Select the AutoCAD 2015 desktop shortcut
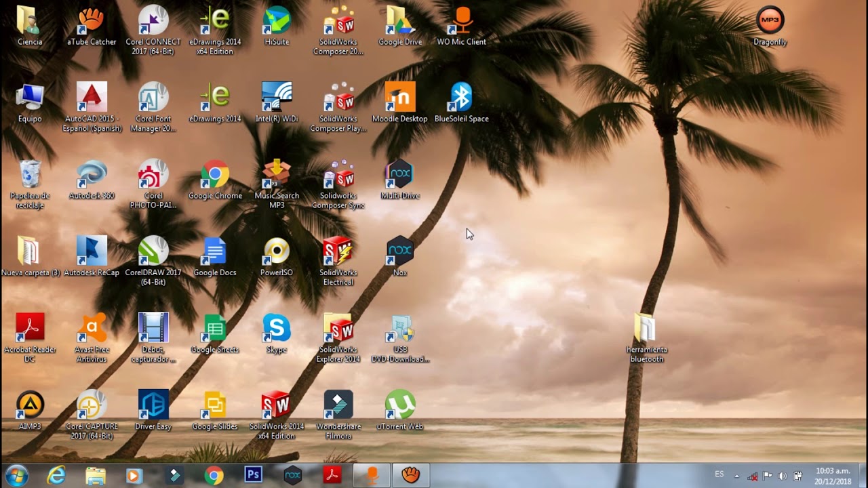The height and width of the screenshot is (488, 868). click(92, 107)
